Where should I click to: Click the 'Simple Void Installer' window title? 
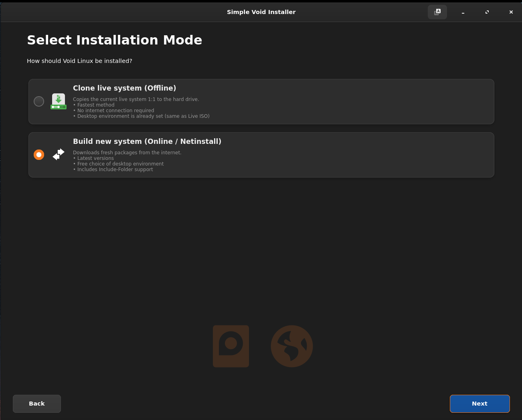pos(261,12)
